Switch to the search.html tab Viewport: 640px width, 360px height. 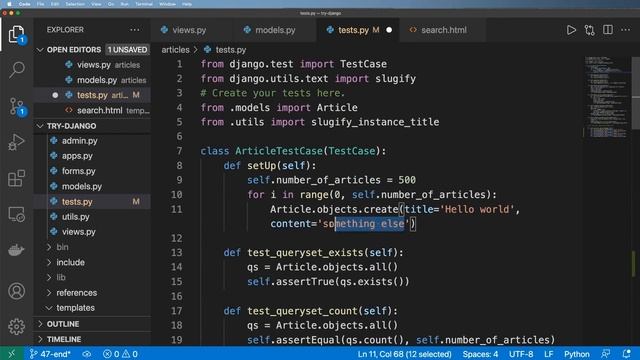point(443,30)
